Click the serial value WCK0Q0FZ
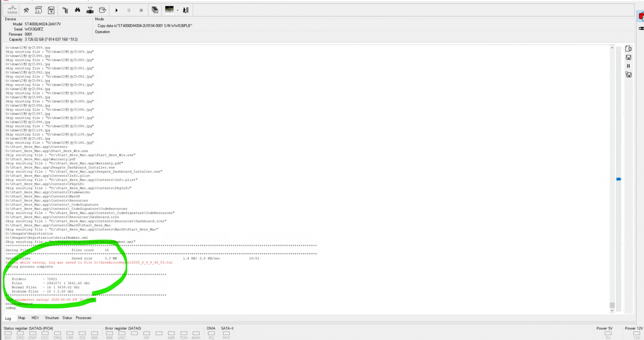 (x=34, y=29)
